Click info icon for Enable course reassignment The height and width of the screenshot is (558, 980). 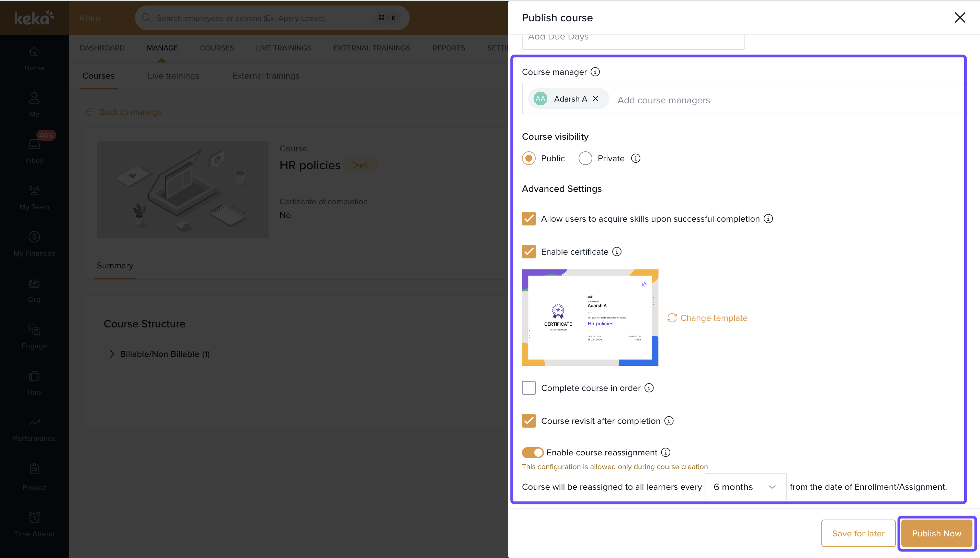pos(665,452)
